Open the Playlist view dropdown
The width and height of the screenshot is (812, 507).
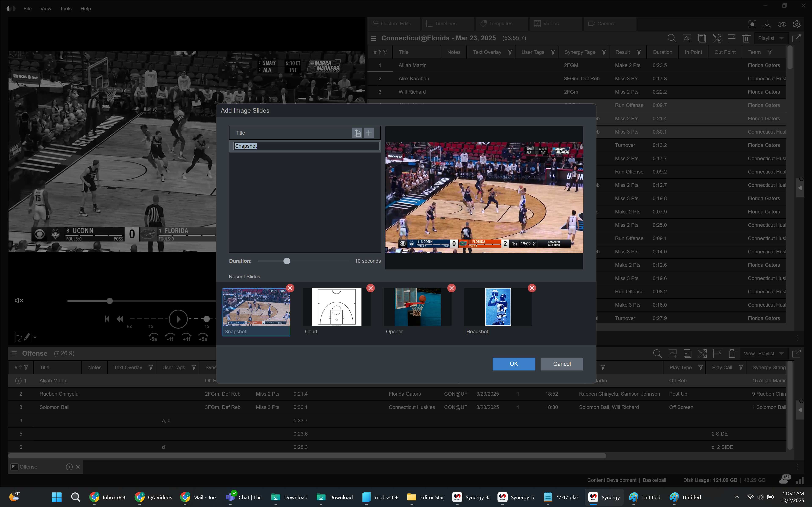point(771,38)
